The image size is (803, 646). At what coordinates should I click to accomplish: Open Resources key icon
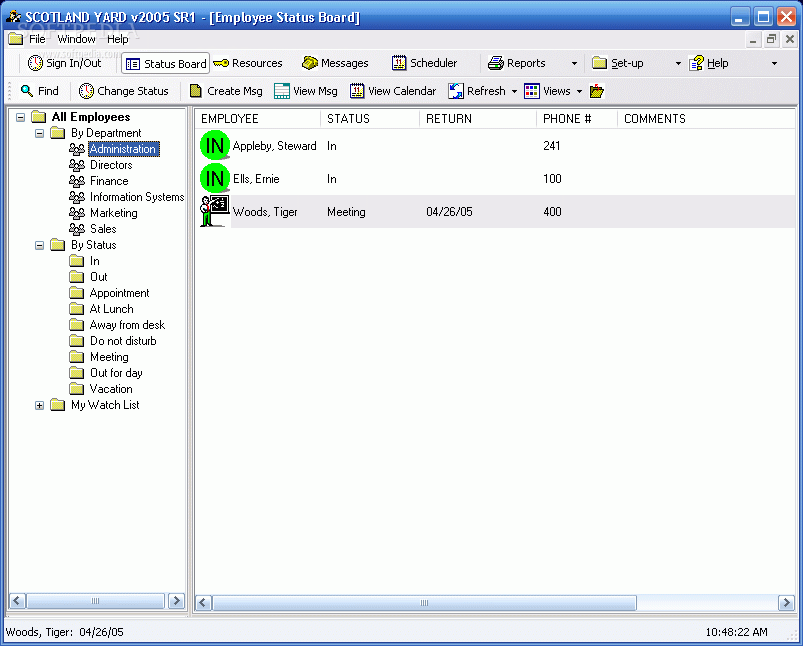[221, 63]
